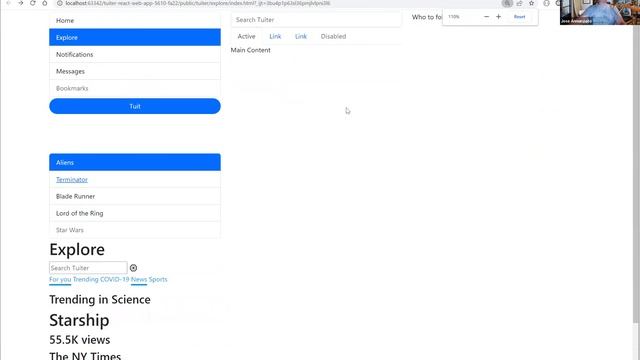Click the Trending in Science heading
This screenshot has height=360, width=640.
pos(100,300)
